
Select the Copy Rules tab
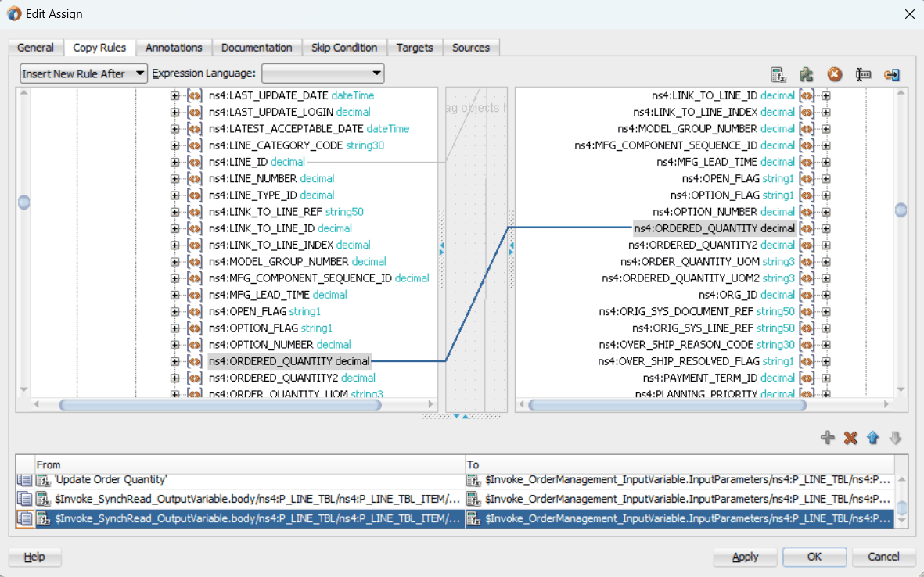[x=99, y=48]
